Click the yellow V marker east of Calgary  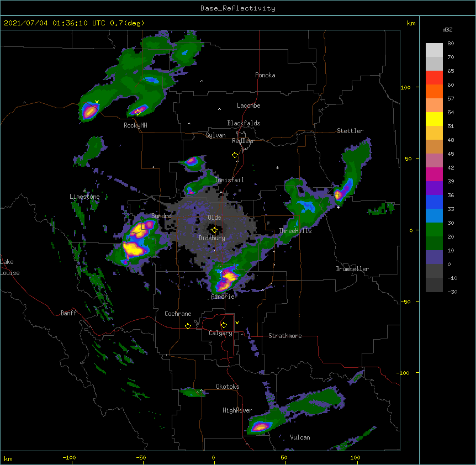pos(237,323)
